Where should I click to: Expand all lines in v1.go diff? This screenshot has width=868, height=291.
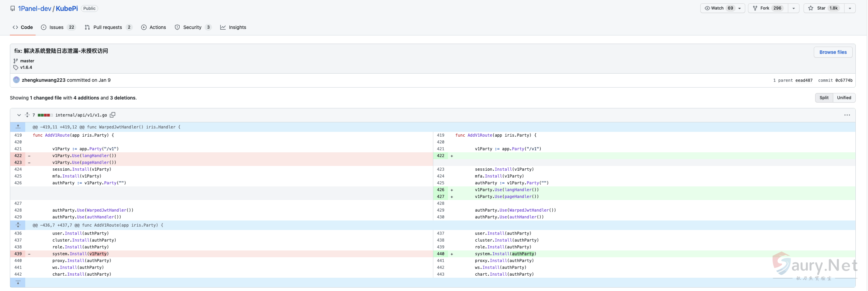point(27,115)
